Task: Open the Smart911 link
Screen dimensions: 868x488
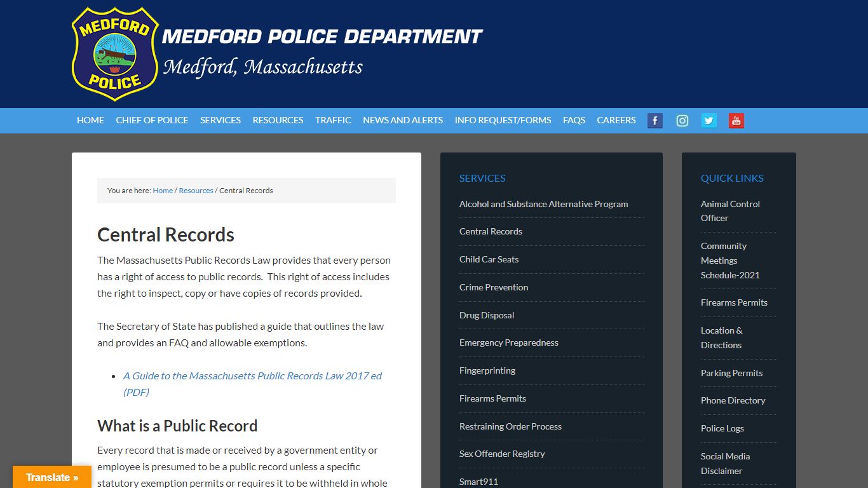Action: pos(478,482)
